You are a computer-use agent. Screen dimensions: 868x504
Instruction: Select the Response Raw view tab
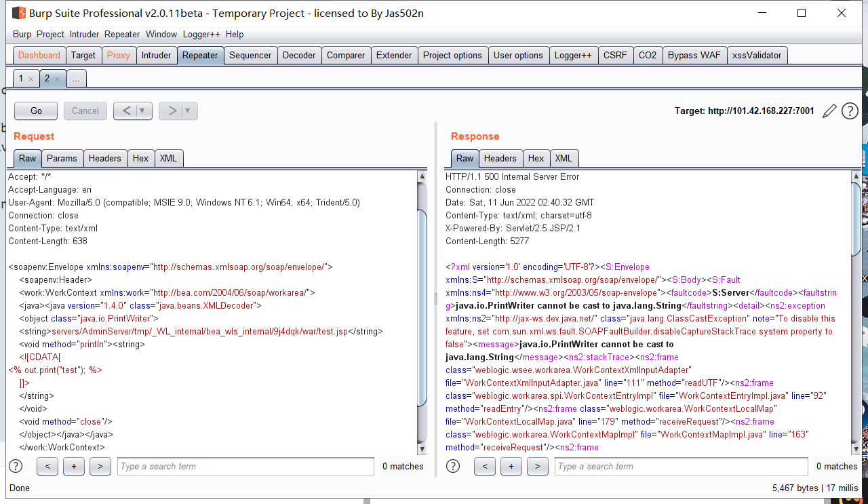(465, 158)
